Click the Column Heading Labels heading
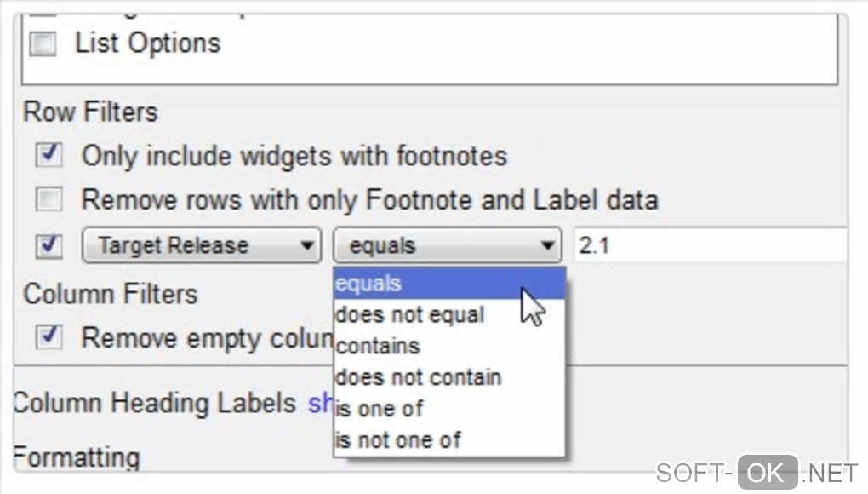The height and width of the screenshot is (494, 868). click(x=155, y=403)
